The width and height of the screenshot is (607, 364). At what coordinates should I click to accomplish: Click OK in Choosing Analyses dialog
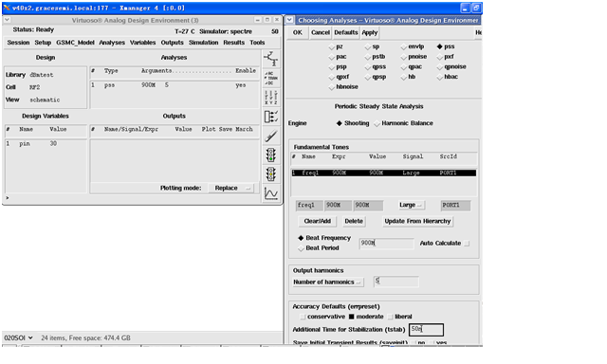(297, 32)
